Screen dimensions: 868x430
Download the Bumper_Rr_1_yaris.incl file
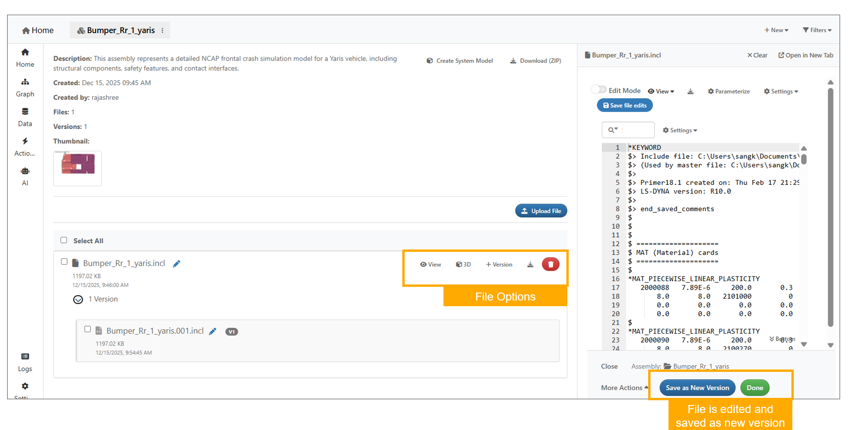pos(530,265)
